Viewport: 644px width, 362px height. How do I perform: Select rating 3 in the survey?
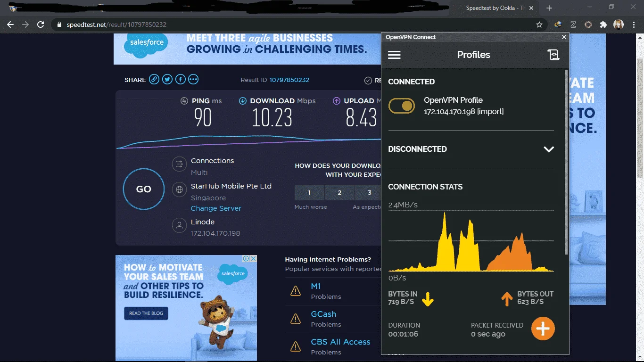tap(369, 192)
